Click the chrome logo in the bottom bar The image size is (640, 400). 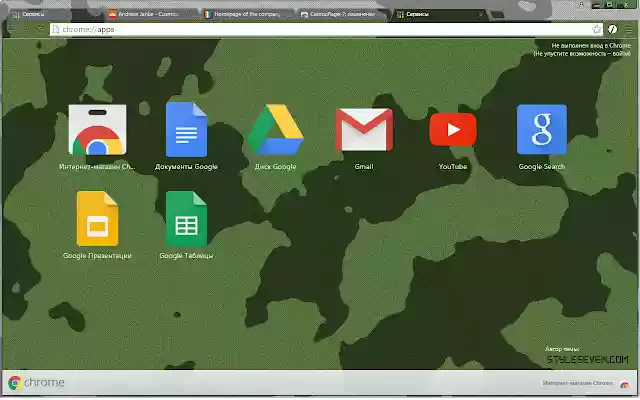(x=36, y=382)
